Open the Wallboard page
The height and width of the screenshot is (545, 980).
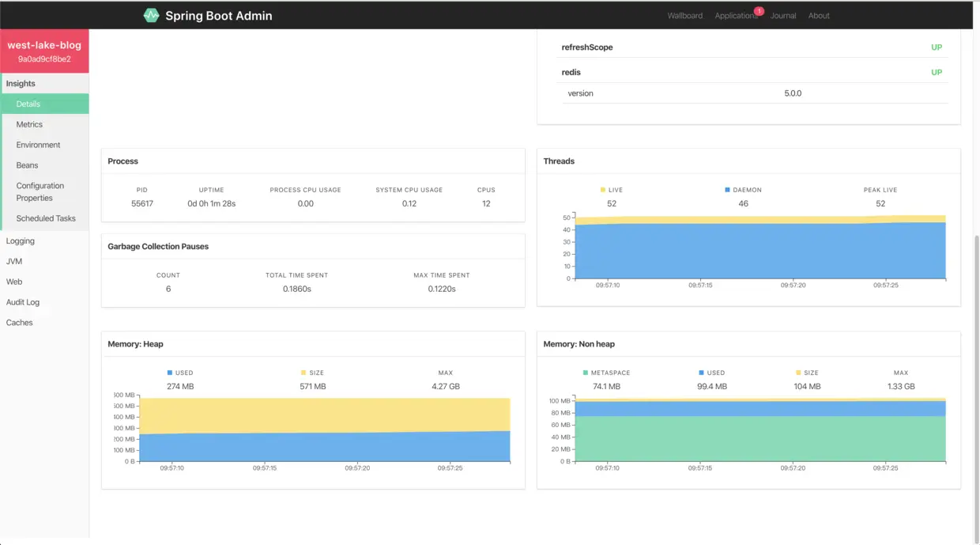coord(684,16)
